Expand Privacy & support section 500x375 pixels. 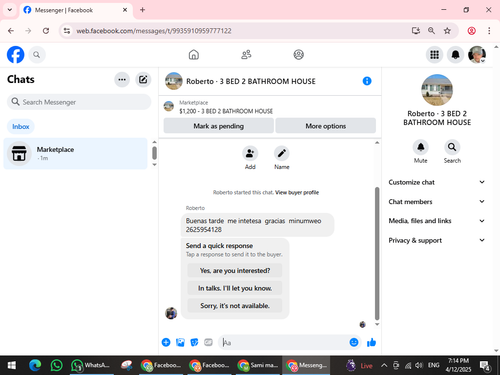tap(437, 240)
